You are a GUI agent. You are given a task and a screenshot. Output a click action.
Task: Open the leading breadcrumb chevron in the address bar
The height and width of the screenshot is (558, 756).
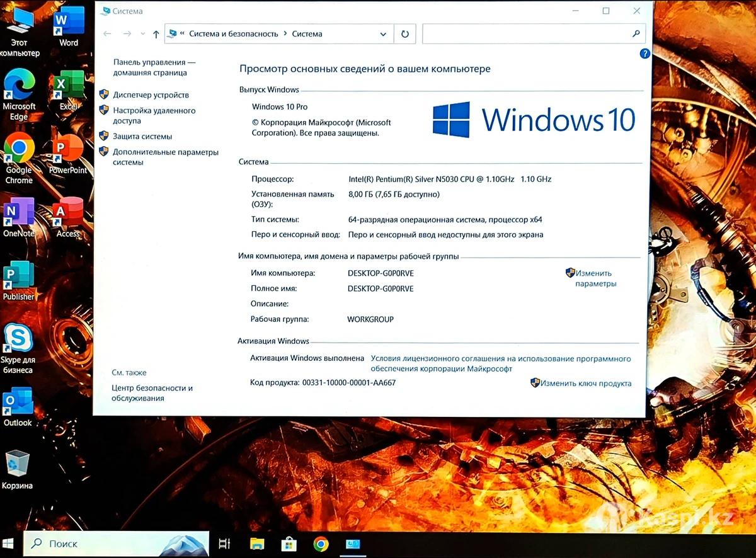point(182,34)
